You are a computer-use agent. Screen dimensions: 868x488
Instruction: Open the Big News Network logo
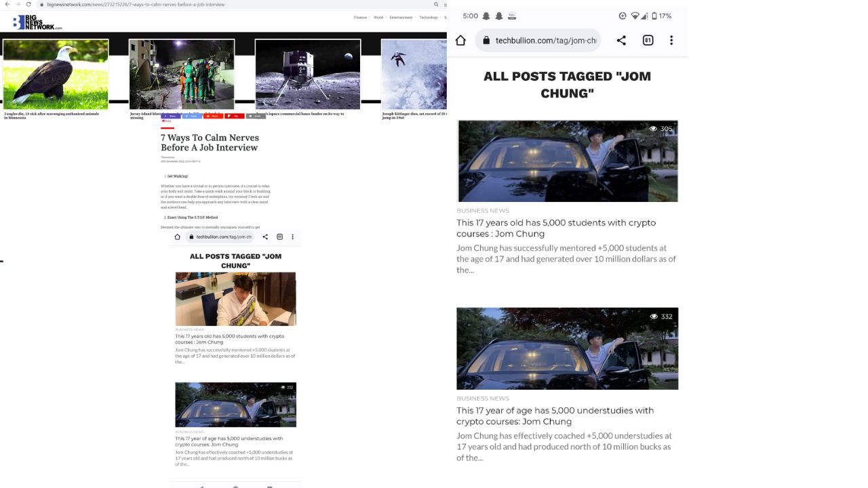pos(38,22)
